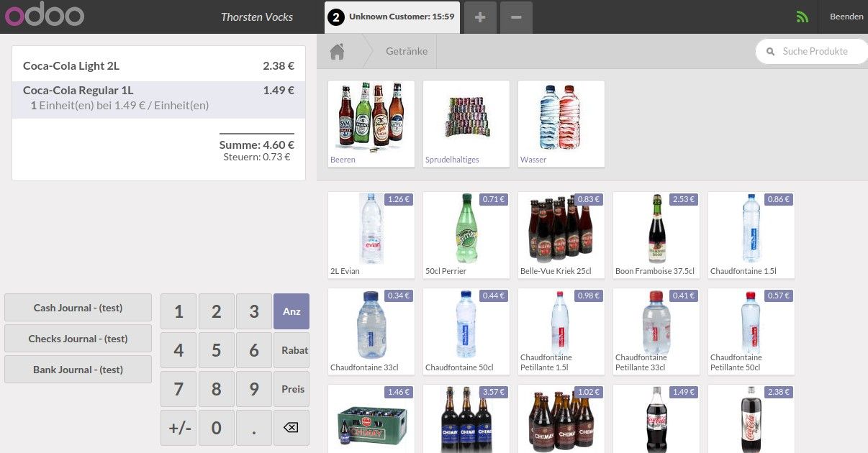Click the home breadcrumb icon
Image resolution: width=868 pixels, height=453 pixels.
pos(337,52)
